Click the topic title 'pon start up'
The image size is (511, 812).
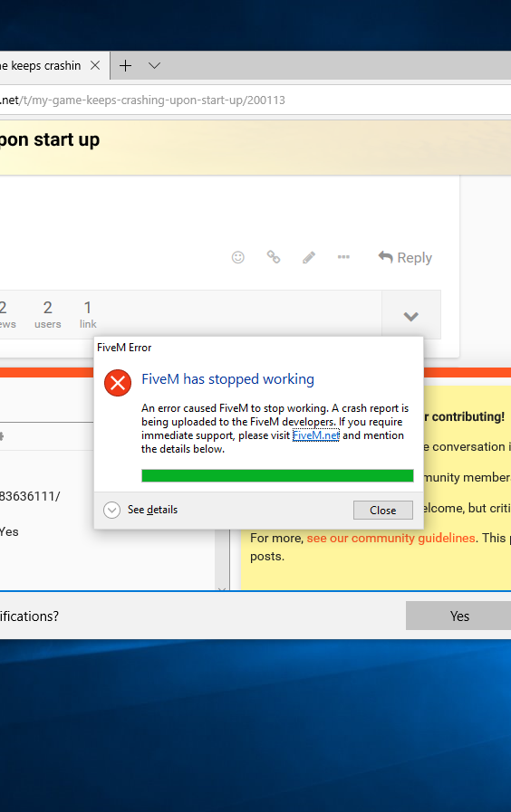(x=50, y=140)
